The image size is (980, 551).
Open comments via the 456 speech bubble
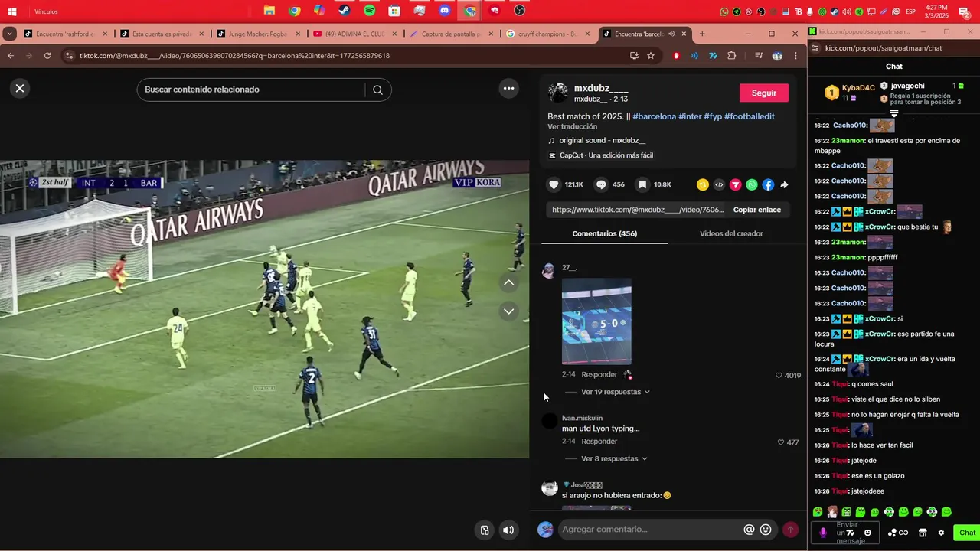601,184
